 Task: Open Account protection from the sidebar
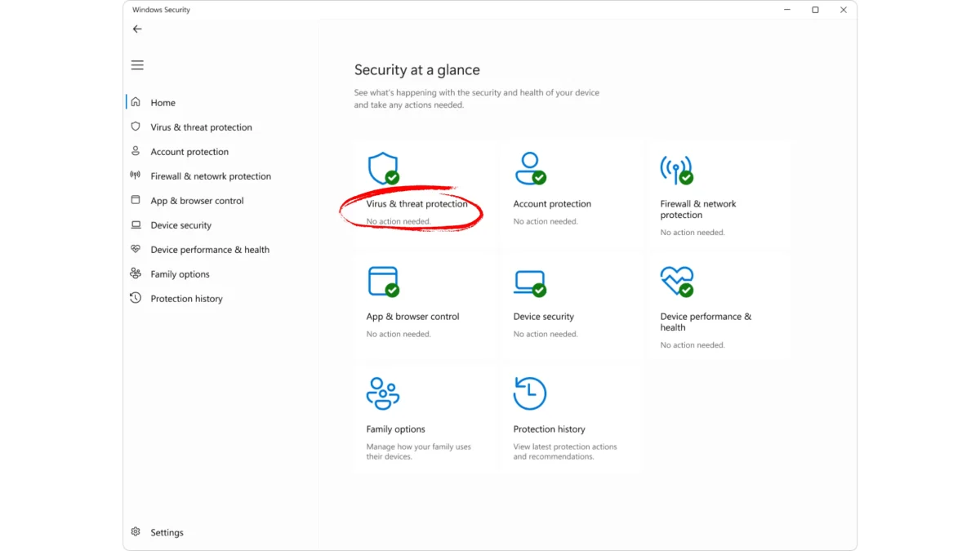coord(189,152)
